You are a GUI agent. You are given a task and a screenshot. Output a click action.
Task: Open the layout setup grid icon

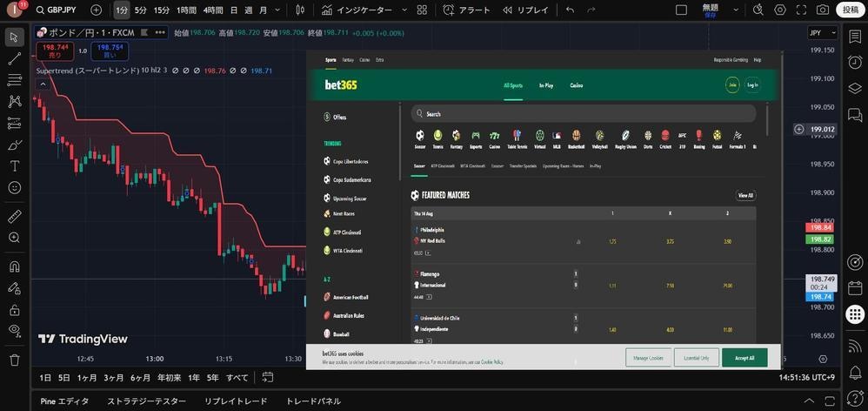click(422, 10)
